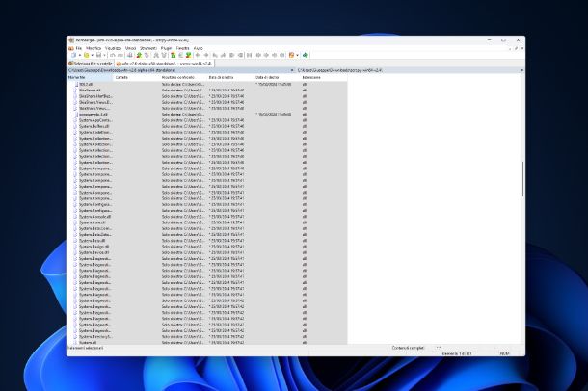The width and height of the screenshot is (588, 391).
Task: Click the Open folder toolbar icon
Action: (87, 55)
